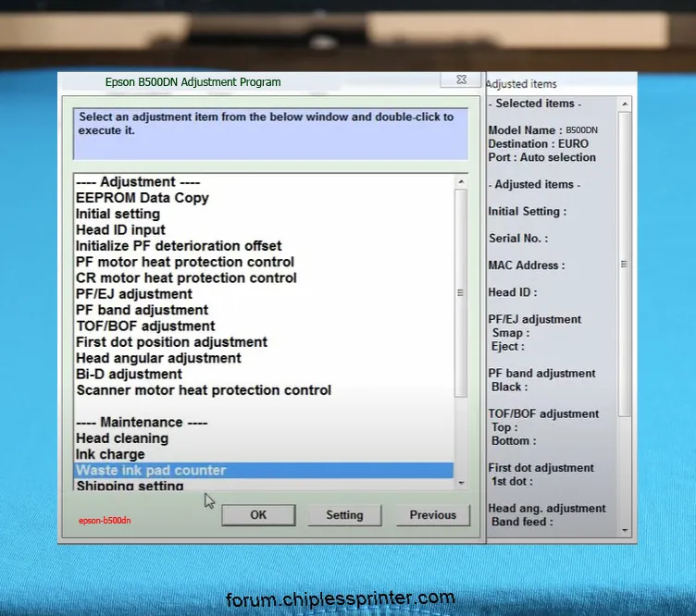
Task: Click the Bottom value label
Action: [x=514, y=441]
